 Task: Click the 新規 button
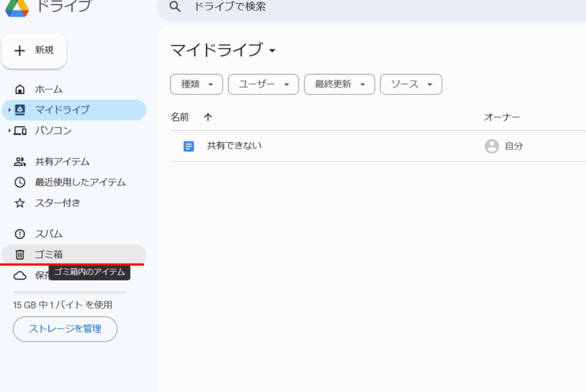[x=34, y=50]
